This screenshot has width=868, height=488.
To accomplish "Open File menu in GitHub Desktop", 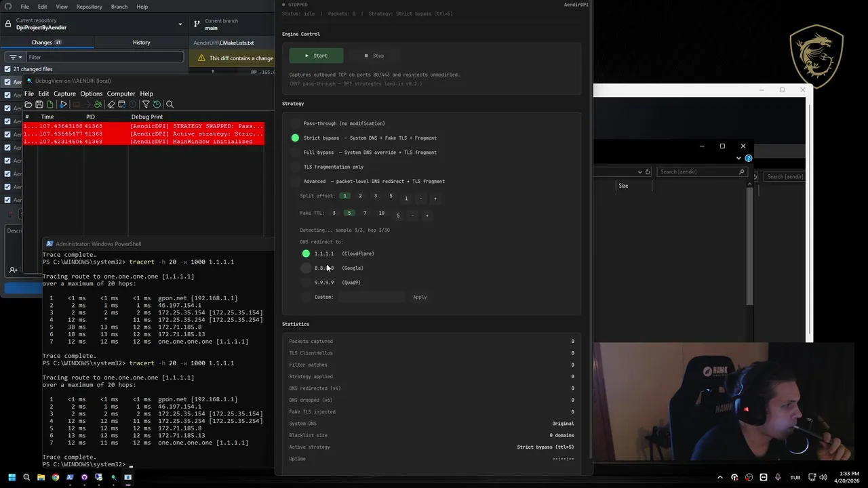I will [24, 6].
